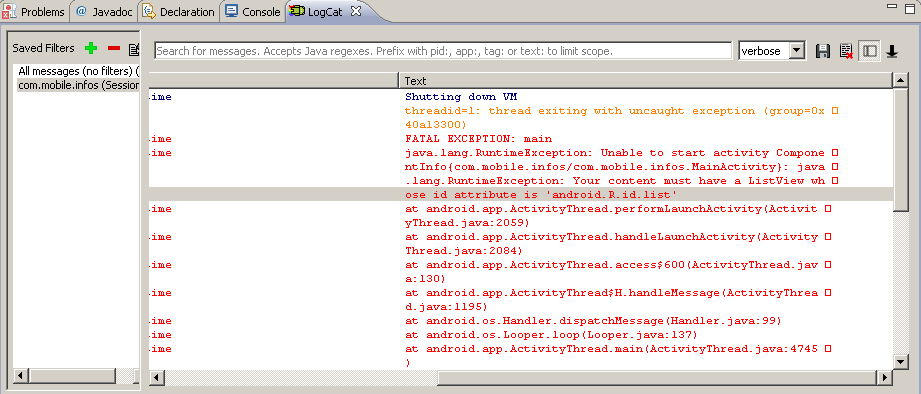Close the LogCat tab
This screenshot has height=394, width=921.
pos(355,11)
